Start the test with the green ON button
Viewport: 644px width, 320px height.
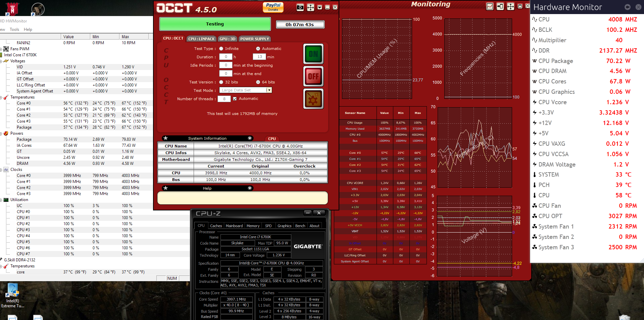pyautogui.click(x=313, y=54)
